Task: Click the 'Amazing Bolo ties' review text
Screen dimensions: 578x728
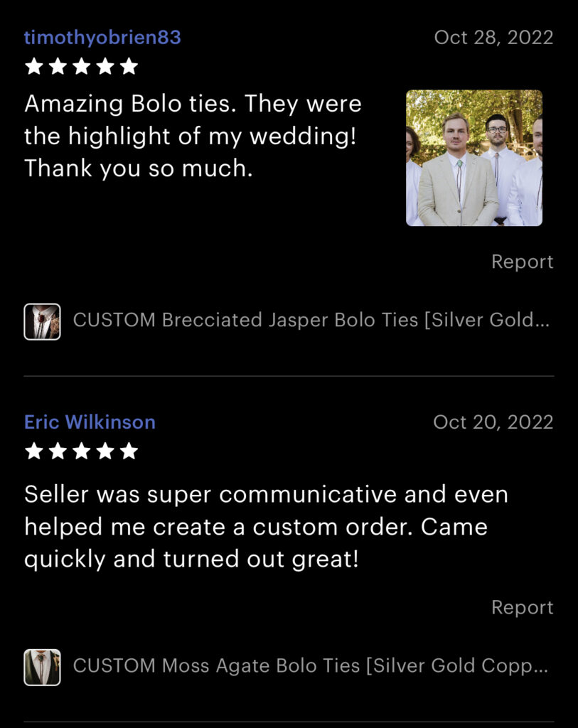Action: (193, 136)
